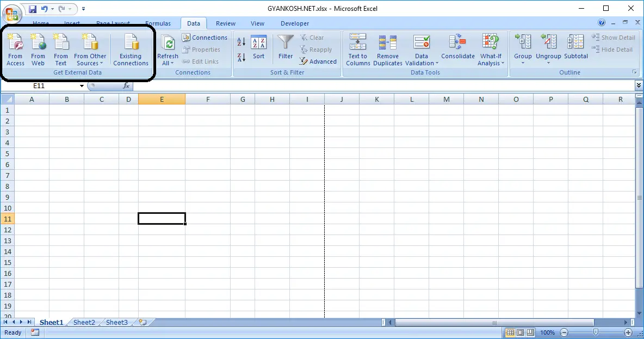Add a Subtotal outline
This screenshot has height=339, width=644.
pos(576,47)
